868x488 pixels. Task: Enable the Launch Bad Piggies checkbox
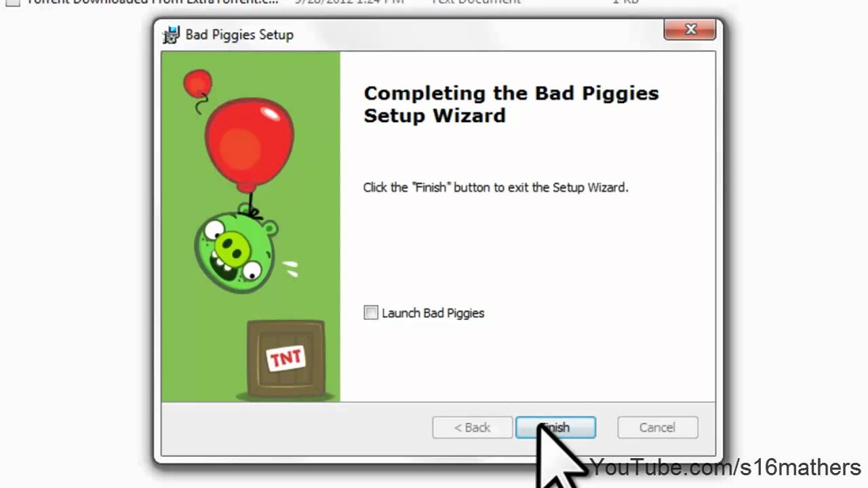(371, 312)
